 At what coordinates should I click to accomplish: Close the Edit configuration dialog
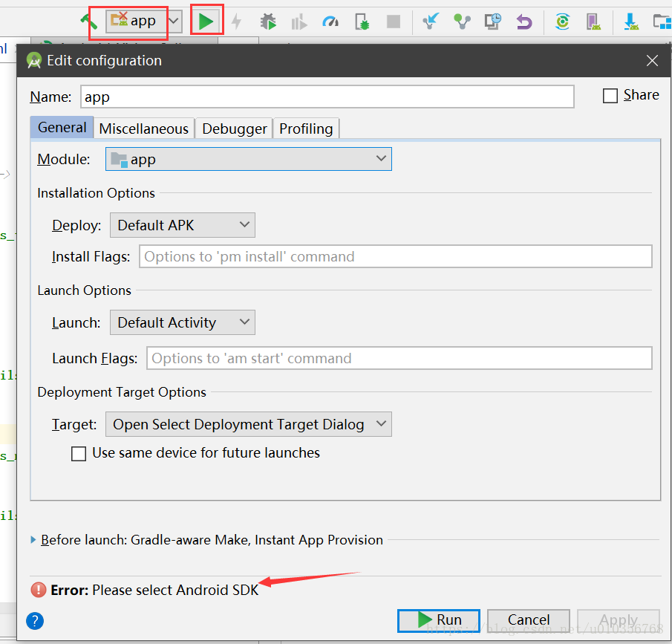point(652,60)
